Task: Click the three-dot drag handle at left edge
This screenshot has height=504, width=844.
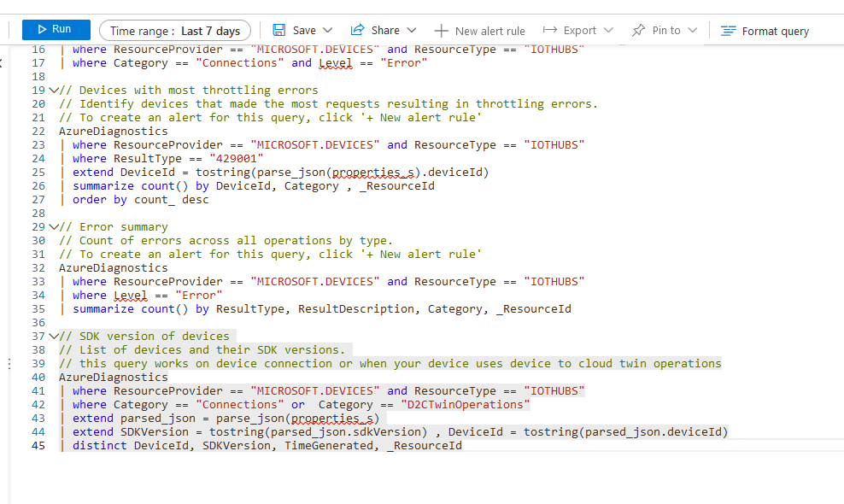Action: click(x=9, y=364)
